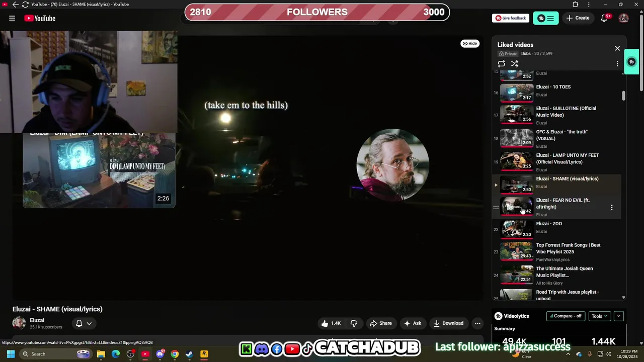Open options menu for FEAR NO EVIL entry
Viewport: 644px width, 362px height.
612,207
